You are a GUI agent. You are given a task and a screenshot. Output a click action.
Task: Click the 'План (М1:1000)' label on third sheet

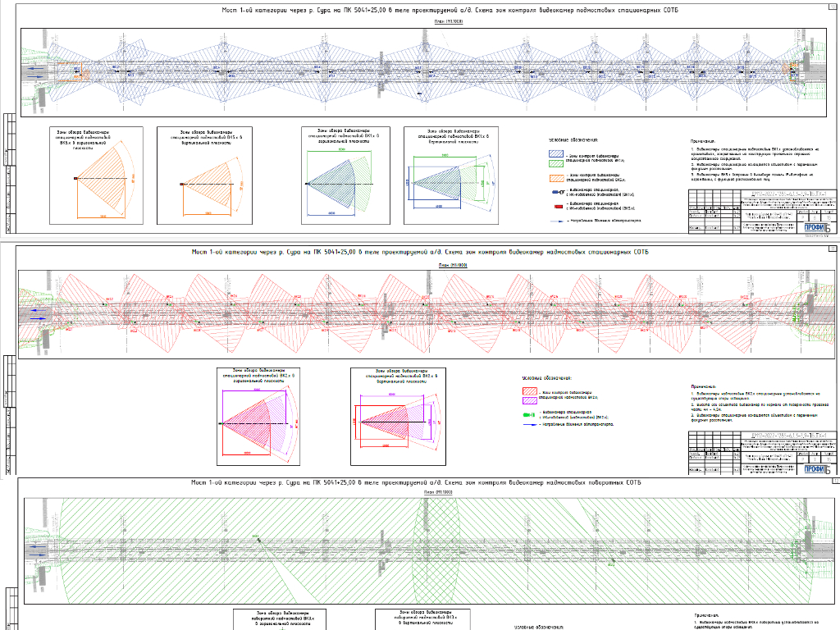tap(438, 492)
